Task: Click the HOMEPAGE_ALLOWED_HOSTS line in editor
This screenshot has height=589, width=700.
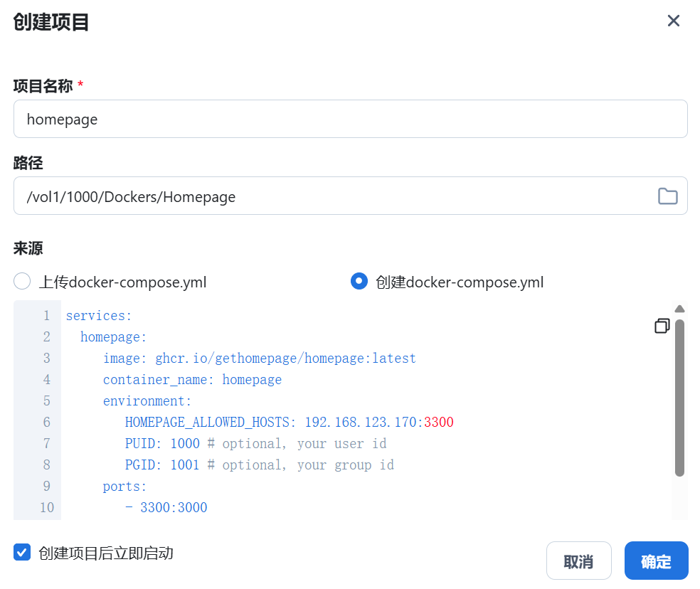Action: click(x=290, y=423)
